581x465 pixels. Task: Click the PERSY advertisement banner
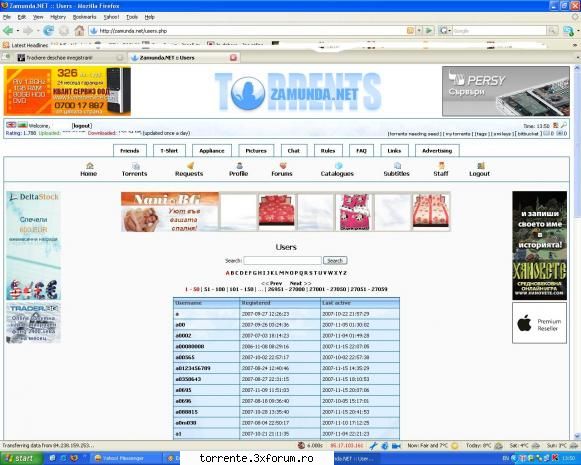click(506, 91)
